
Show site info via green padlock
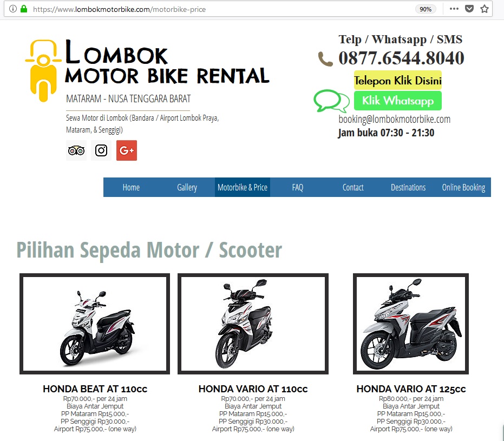[x=24, y=9]
